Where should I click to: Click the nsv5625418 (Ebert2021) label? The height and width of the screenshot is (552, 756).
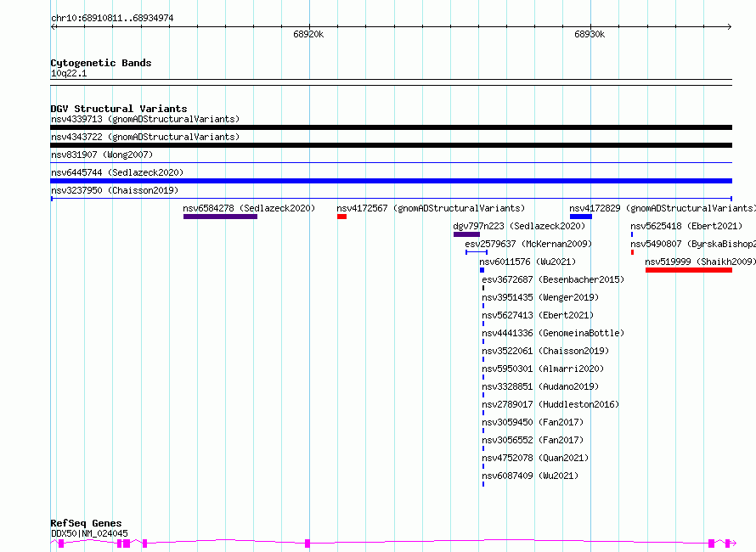(686, 226)
